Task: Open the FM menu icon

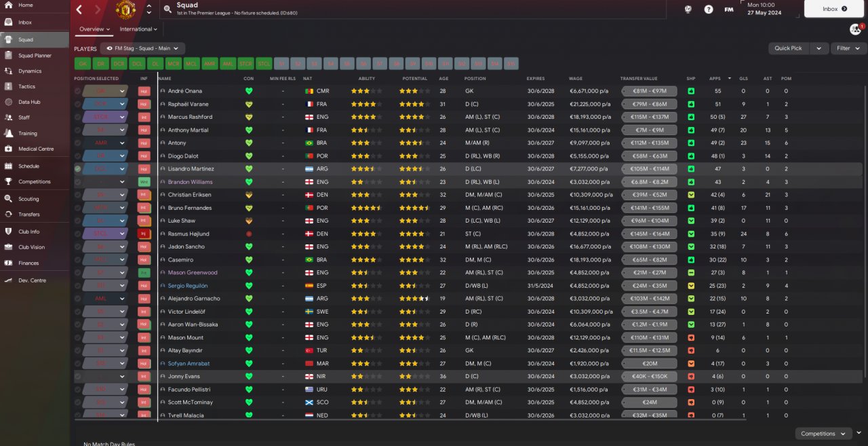Action: (729, 10)
